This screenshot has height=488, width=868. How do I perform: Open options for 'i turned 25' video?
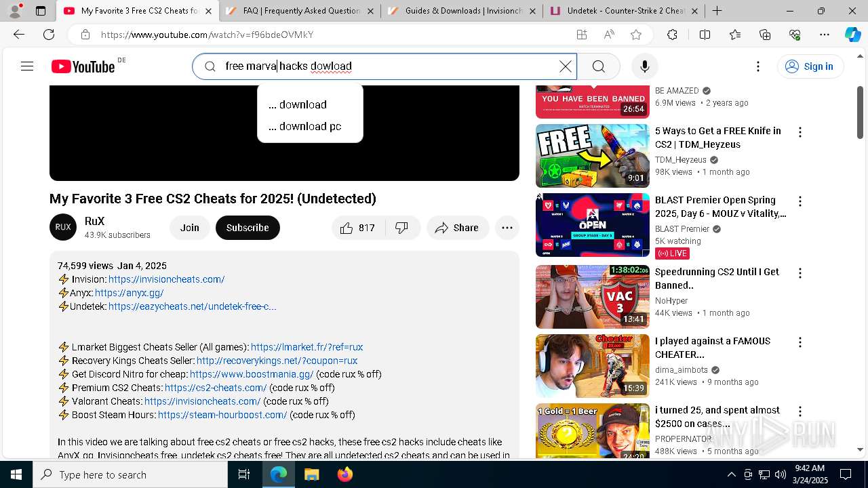[800, 411]
